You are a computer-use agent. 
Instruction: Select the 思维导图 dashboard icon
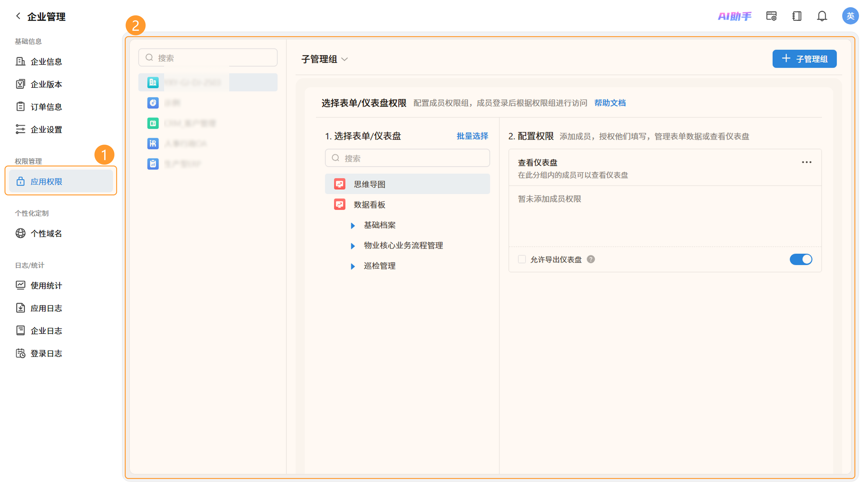point(339,184)
